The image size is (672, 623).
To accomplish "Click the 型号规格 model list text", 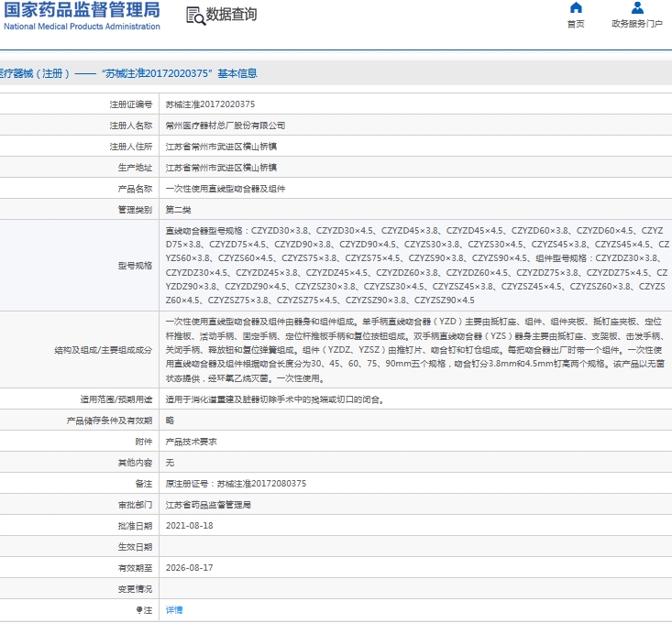I will [x=416, y=266].
